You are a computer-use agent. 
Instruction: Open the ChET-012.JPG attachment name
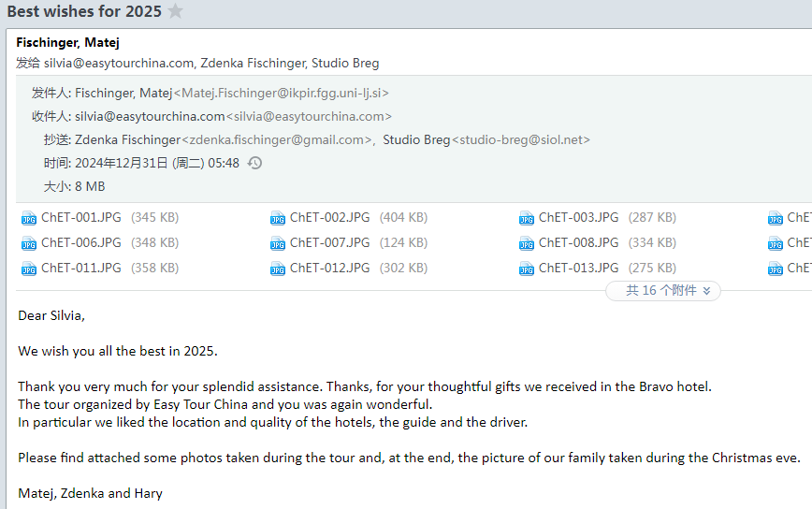(329, 269)
